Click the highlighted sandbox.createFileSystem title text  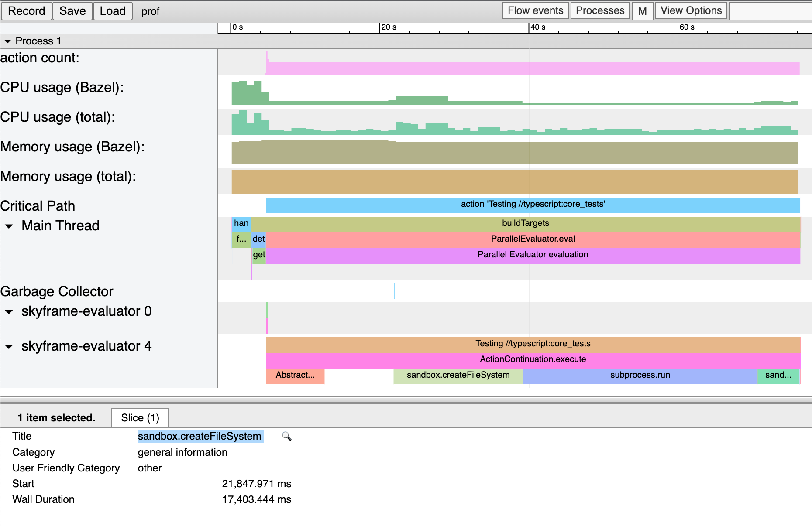(200, 436)
